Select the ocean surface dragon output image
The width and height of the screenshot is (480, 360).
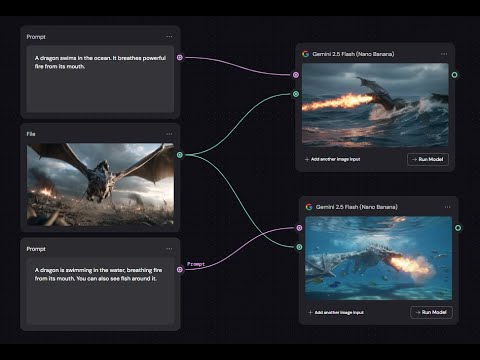point(375,105)
